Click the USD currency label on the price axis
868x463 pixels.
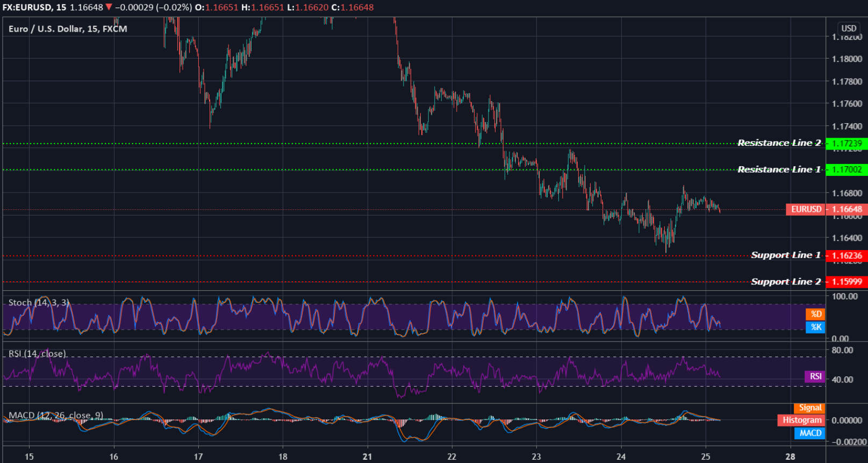[x=849, y=29]
